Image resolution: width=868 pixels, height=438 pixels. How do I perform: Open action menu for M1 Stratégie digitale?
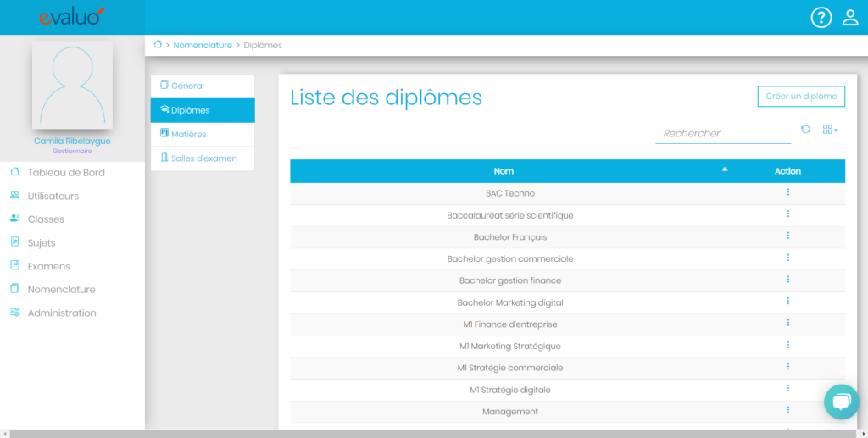pyautogui.click(x=787, y=389)
